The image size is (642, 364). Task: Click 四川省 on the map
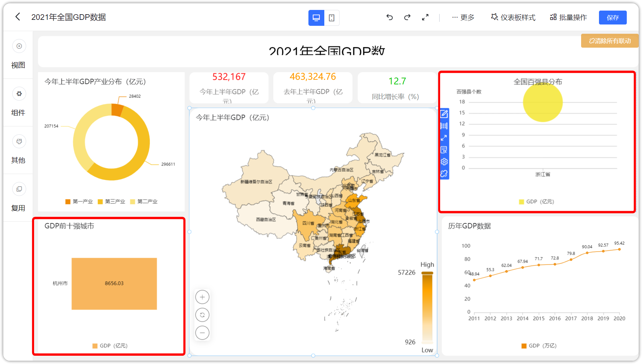click(x=308, y=223)
